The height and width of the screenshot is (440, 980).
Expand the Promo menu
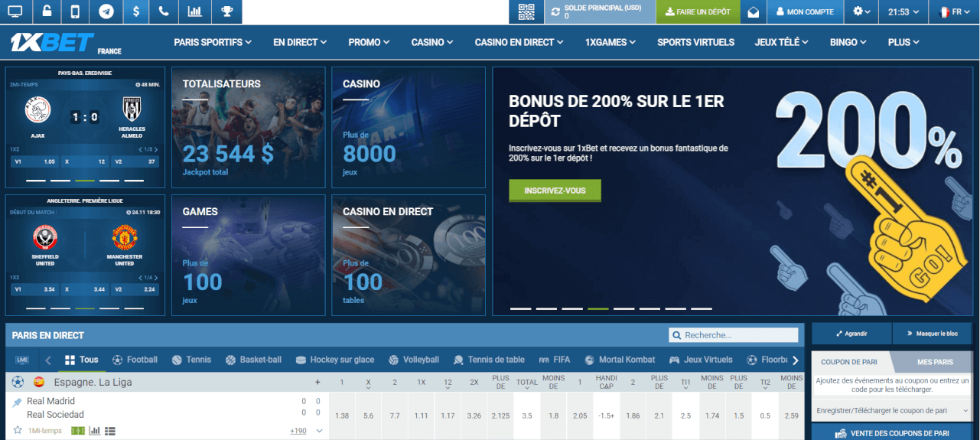pyautogui.click(x=369, y=42)
